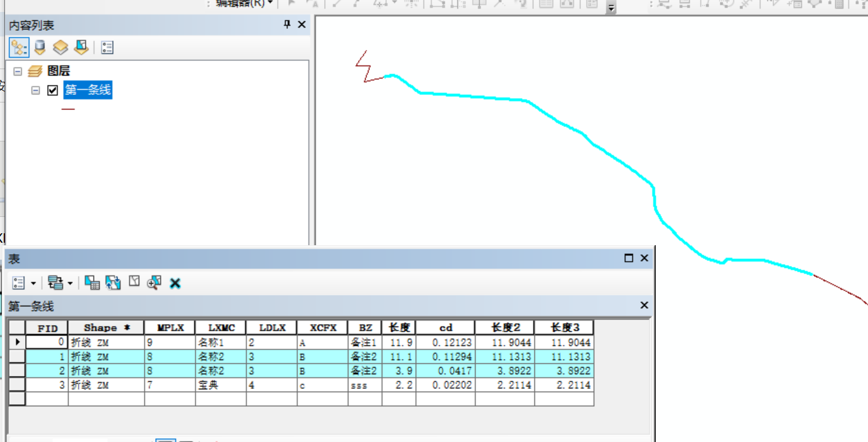Click the 0.11294 cell
Viewport: 868px width, 442px height.
(445, 356)
